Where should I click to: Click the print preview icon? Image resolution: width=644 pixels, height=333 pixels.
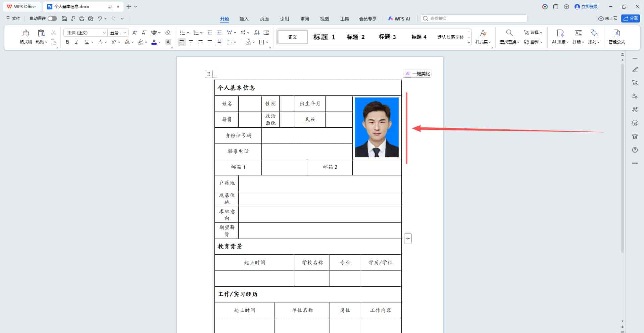[90, 18]
